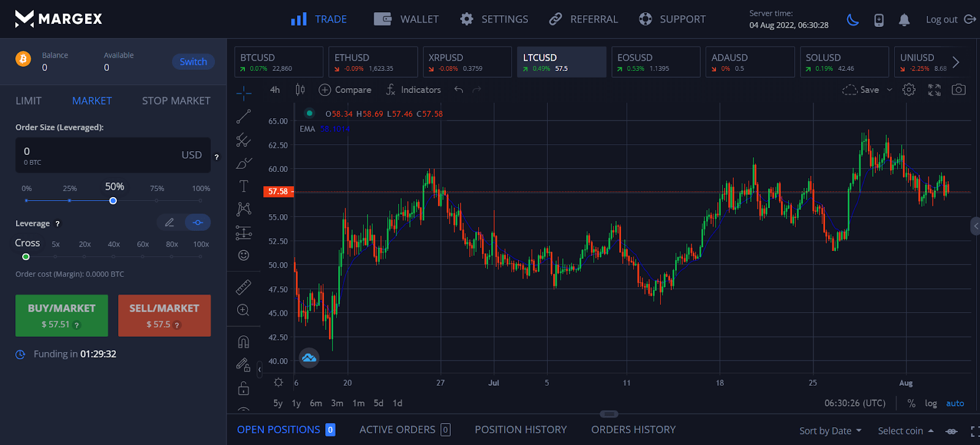This screenshot has height=445, width=980.
Task: Click the Cross leverage slider handle
Action: 26,257
